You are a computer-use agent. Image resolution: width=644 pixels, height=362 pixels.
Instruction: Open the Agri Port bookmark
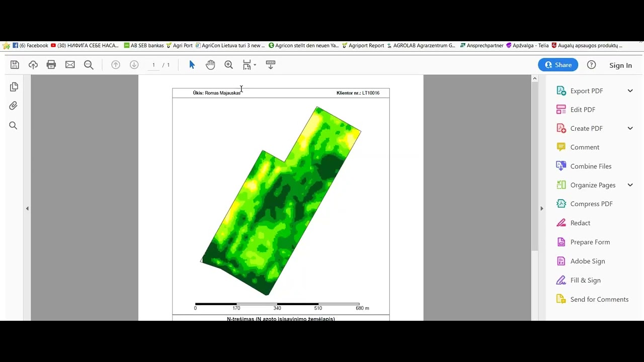(x=180, y=46)
